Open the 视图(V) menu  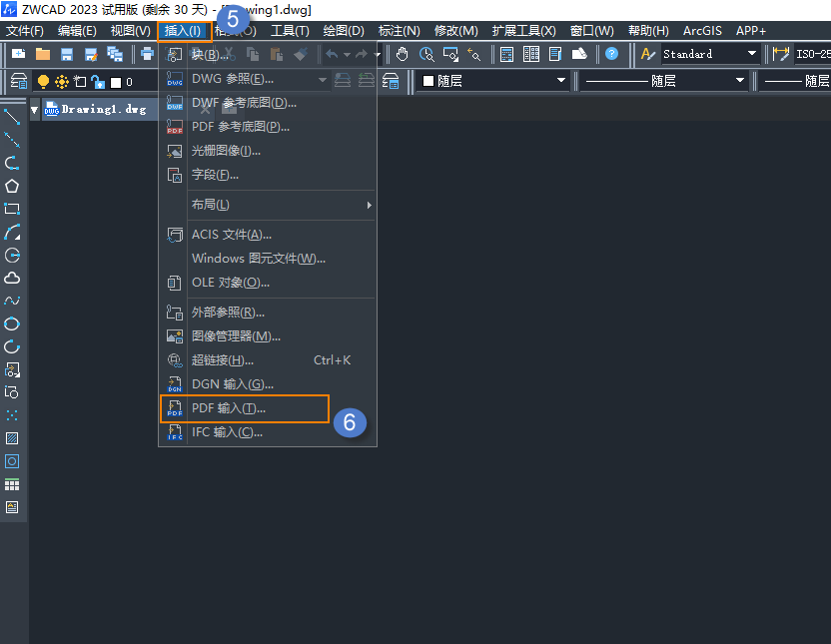pyautogui.click(x=131, y=31)
